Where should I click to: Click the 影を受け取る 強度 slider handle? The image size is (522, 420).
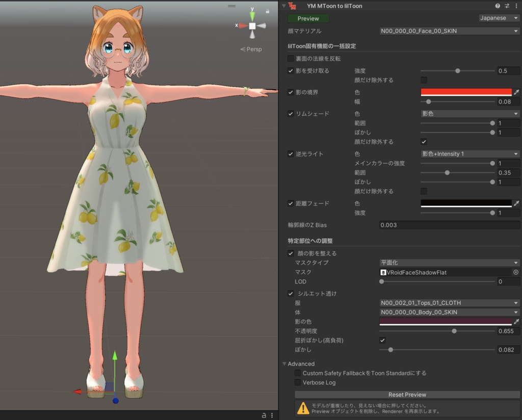[x=458, y=71]
